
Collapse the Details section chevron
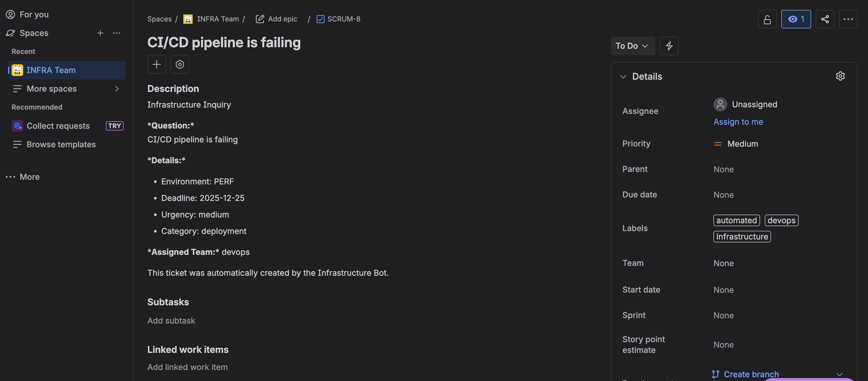[623, 77]
